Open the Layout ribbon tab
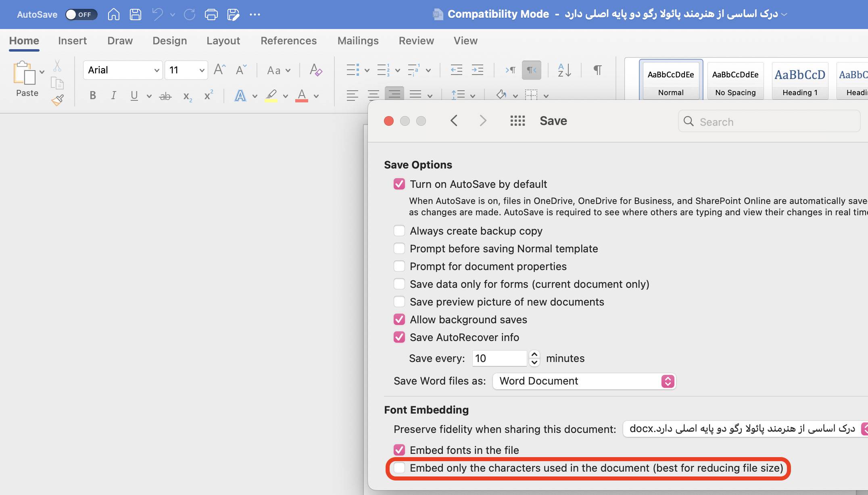Image resolution: width=868 pixels, height=495 pixels. [223, 41]
